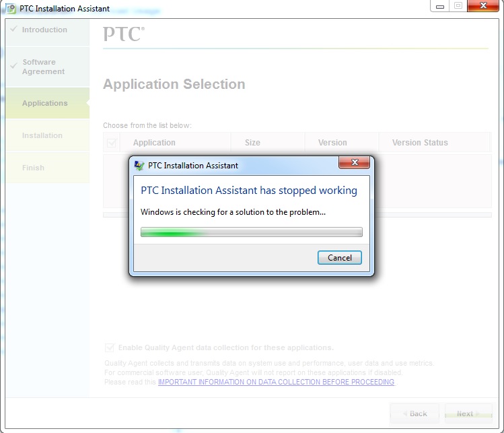
Task: Sort by Version column header
Action: pos(342,143)
